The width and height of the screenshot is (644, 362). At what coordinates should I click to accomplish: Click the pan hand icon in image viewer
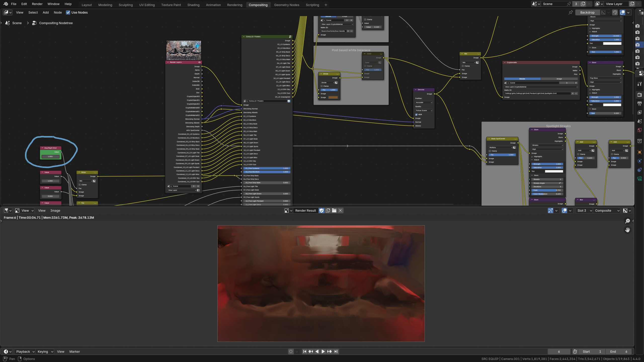[x=627, y=230]
